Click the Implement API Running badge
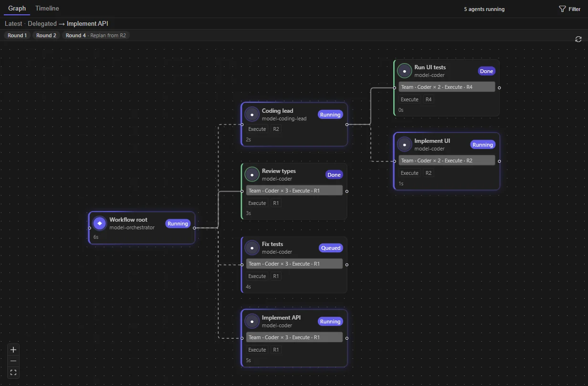This screenshot has width=588, height=386. (x=330, y=322)
